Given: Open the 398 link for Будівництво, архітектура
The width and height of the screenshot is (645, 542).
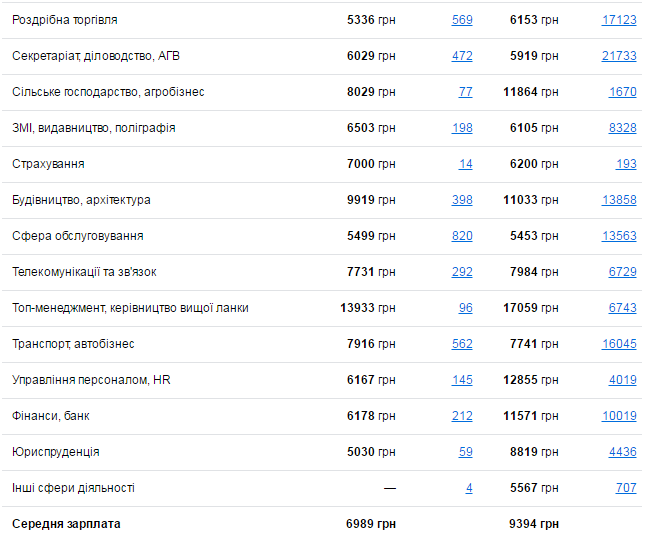Looking at the screenshot, I should pyautogui.click(x=461, y=200).
